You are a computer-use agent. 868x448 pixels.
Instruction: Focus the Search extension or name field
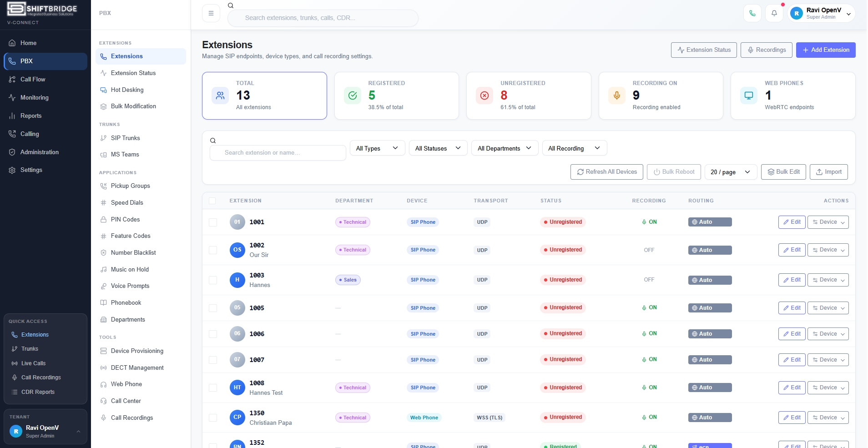(x=278, y=153)
